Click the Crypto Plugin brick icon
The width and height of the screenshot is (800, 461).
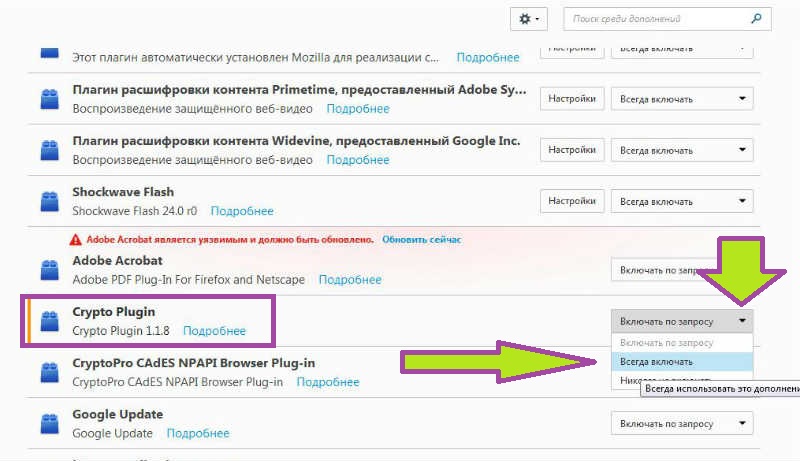(49, 321)
